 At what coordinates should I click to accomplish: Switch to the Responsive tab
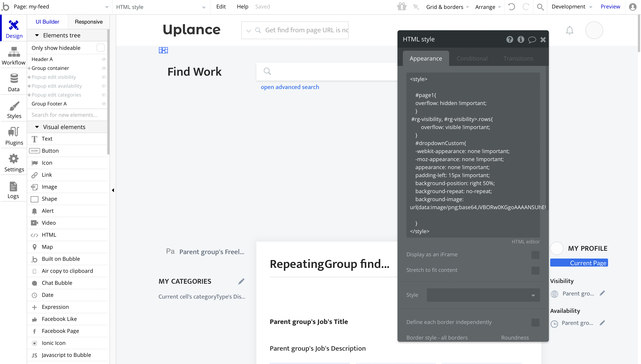coord(89,22)
